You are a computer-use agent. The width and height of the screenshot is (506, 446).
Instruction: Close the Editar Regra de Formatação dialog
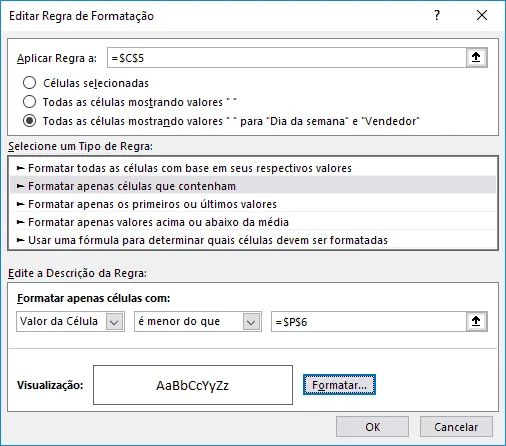tap(482, 15)
